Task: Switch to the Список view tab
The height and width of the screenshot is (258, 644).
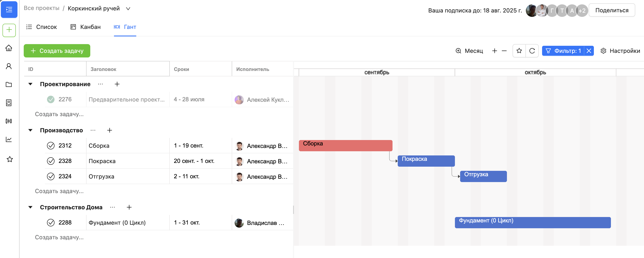Action: (x=42, y=27)
